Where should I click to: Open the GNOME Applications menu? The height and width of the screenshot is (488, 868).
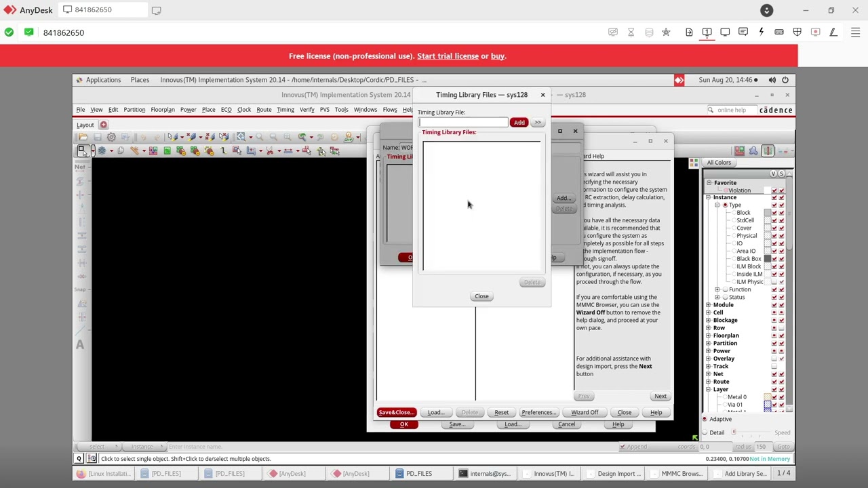(x=103, y=80)
